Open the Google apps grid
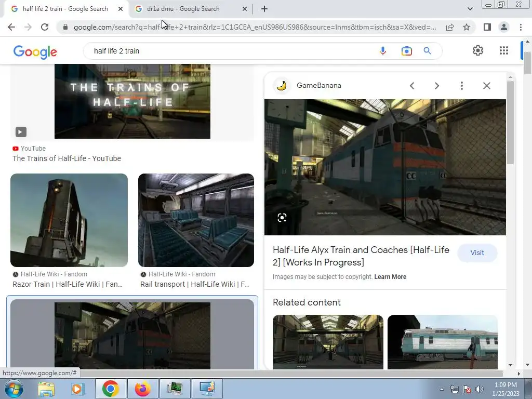This screenshot has height=399, width=532. [504, 50]
